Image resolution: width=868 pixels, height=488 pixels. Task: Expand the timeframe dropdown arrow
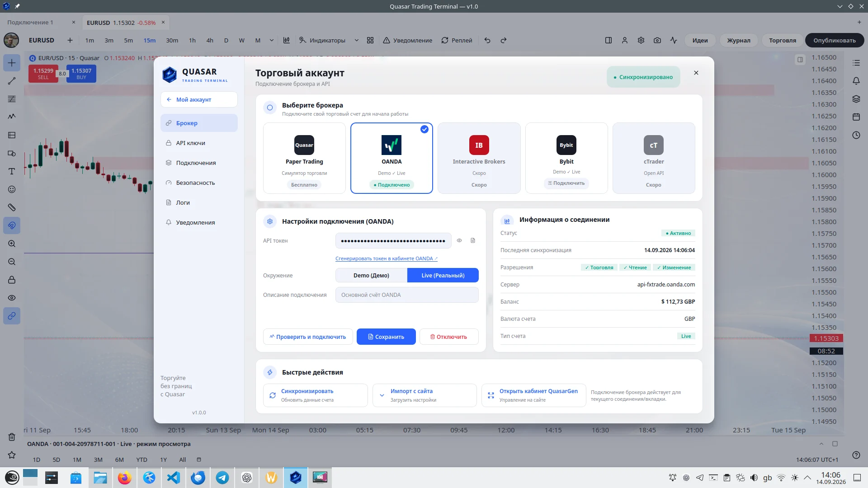click(271, 40)
